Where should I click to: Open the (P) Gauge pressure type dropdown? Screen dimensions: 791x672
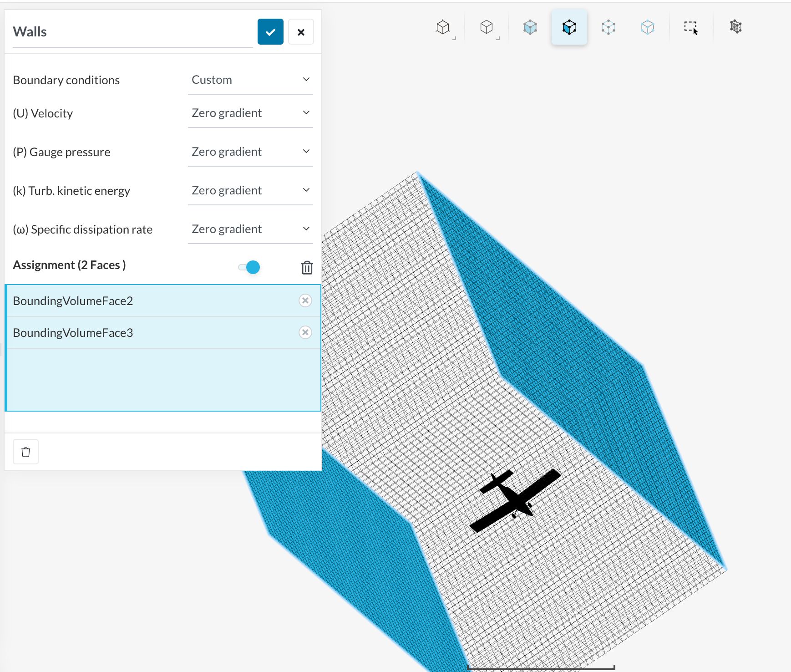[x=250, y=152]
